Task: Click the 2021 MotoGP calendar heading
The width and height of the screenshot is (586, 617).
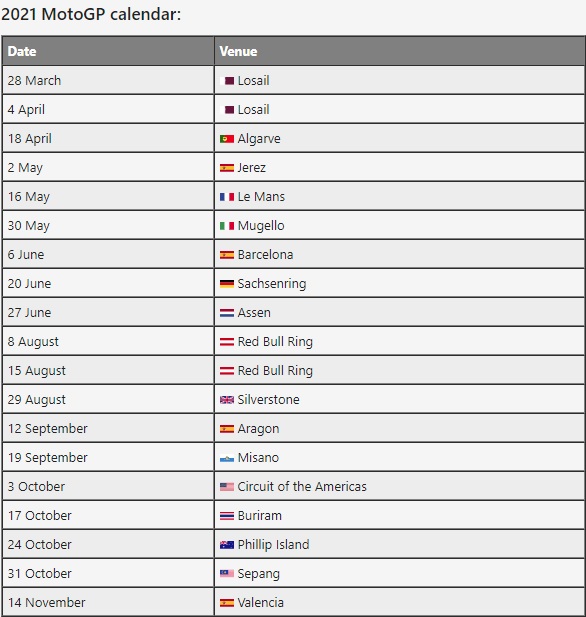Action: [x=91, y=14]
